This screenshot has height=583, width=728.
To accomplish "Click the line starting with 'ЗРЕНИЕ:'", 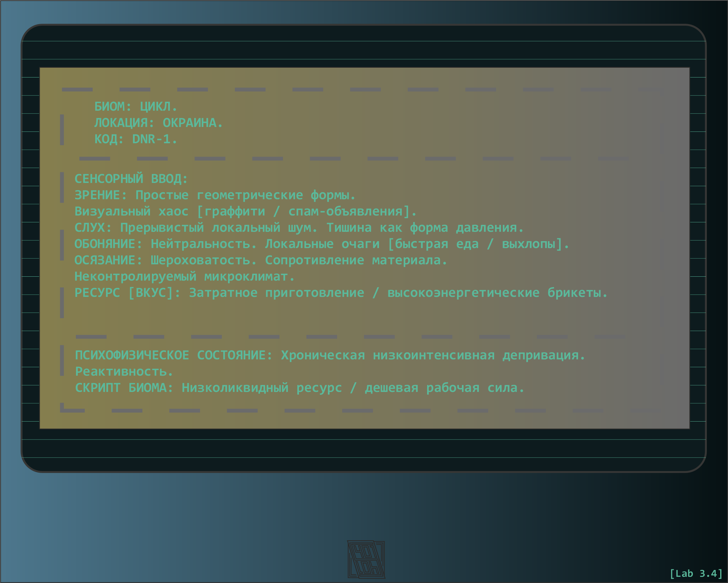I will tap(215, 195).
